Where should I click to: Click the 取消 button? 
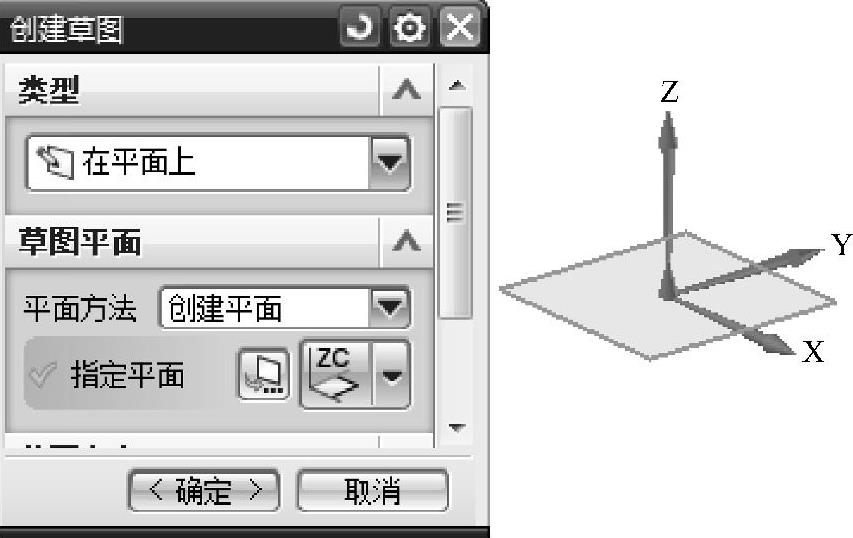tap(373, 490)
